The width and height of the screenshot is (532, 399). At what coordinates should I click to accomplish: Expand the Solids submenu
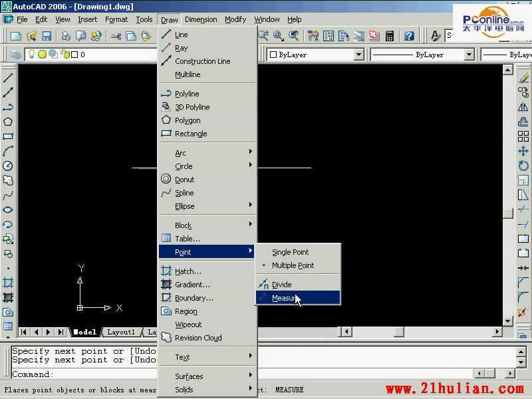click(207, 390)
